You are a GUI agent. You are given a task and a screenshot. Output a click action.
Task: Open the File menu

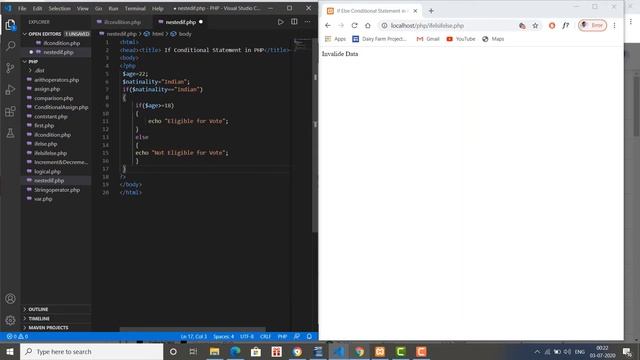click(22, 8)
